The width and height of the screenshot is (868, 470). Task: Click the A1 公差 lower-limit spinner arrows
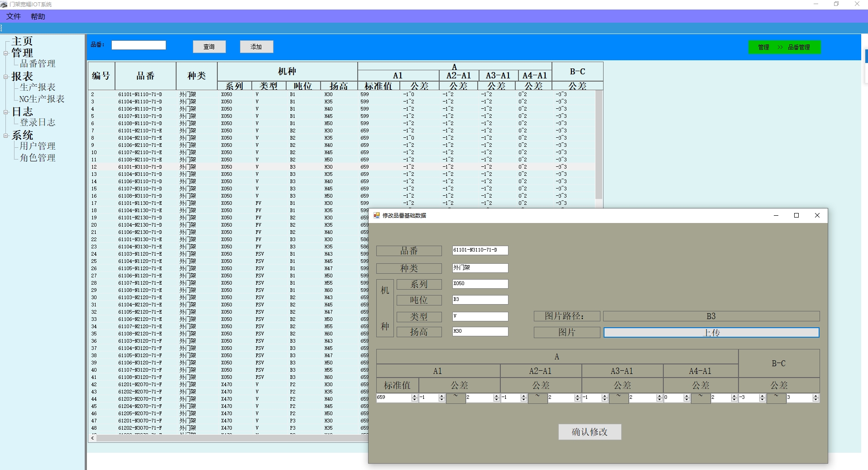(442, 397)
